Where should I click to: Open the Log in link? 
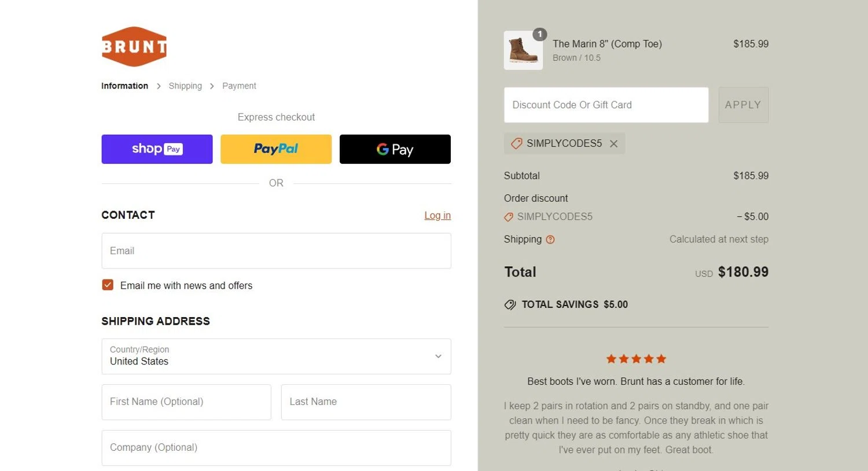pos(437,215)
